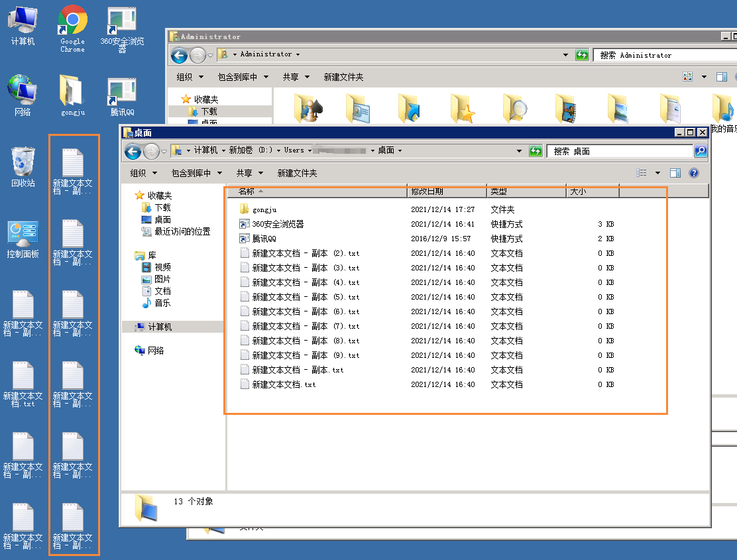Toggle the preview pane in 桌面 window
This screenshot has width=737, height=560.
(x=675, y=173)
